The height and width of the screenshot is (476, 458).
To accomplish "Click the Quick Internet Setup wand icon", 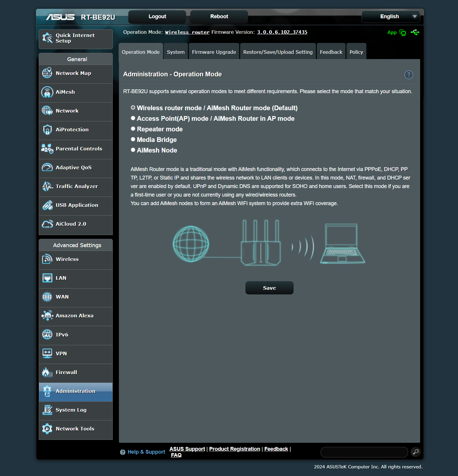I will (47, 38).
